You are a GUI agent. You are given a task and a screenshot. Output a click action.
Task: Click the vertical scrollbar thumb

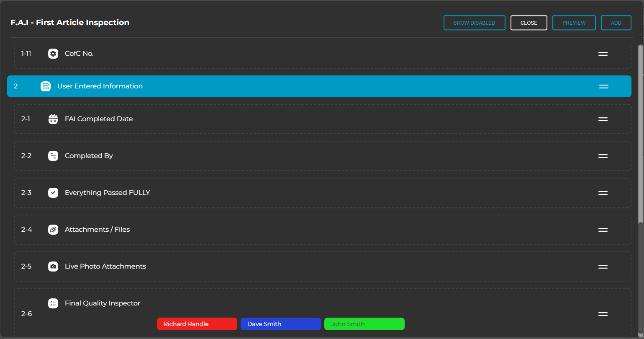tap(641, 134)
